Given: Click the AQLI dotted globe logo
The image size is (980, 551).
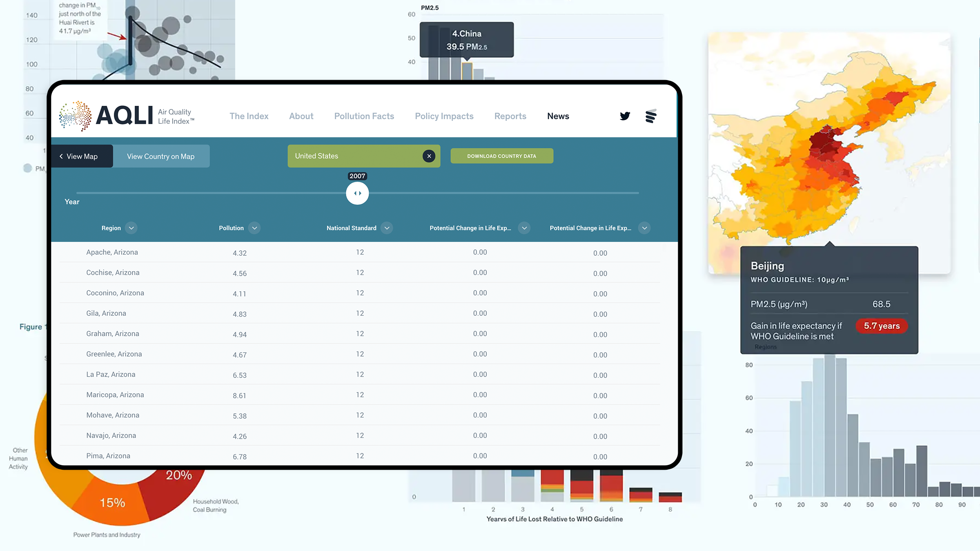Looking at the screenshot, I should (75, 116).
